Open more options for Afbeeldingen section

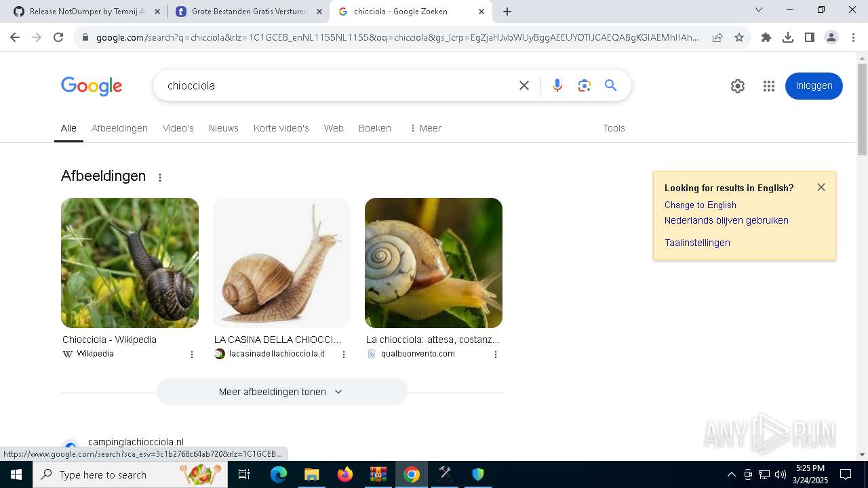pos(160,178)
